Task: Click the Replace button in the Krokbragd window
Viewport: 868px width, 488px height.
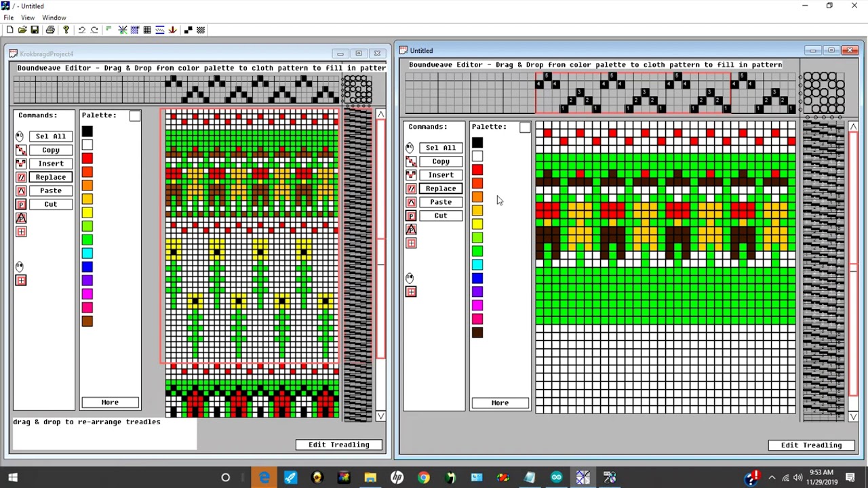Action: coord(51,177)
